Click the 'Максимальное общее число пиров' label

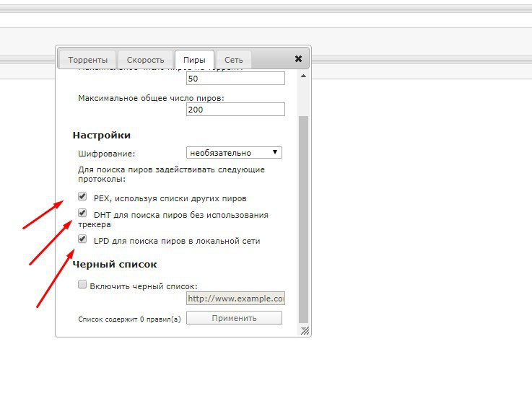[151, 98]
